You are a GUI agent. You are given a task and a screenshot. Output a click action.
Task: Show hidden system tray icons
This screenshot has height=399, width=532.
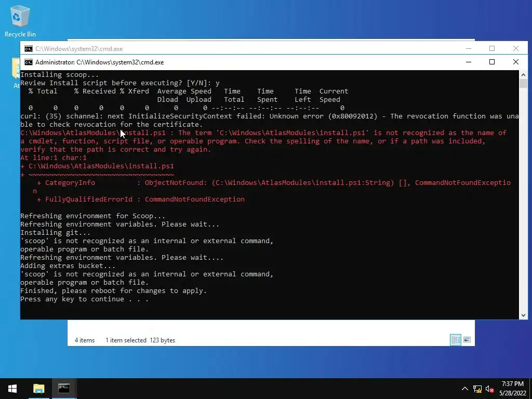[465, 389]
